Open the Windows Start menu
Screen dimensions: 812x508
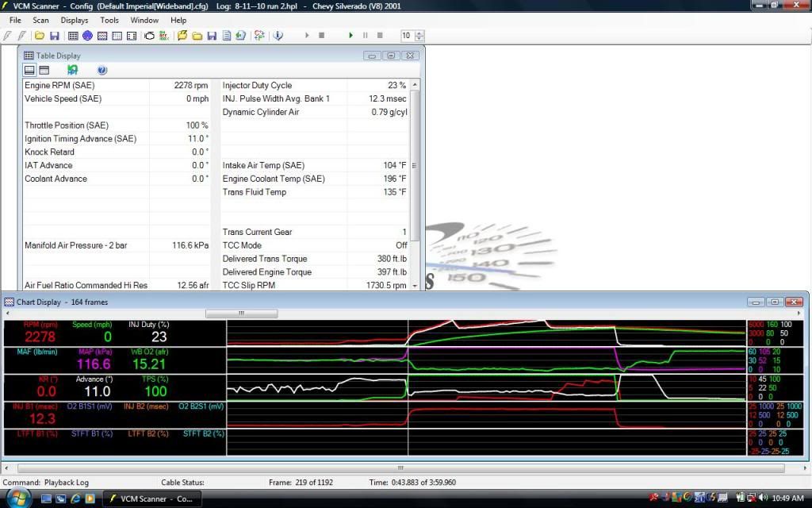point(17,498)
